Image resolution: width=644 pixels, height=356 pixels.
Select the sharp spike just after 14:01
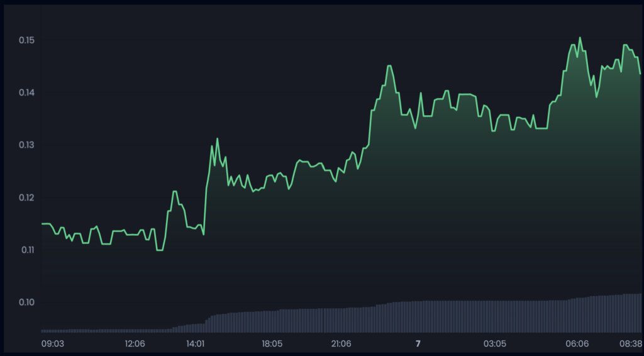pos(218,138)
